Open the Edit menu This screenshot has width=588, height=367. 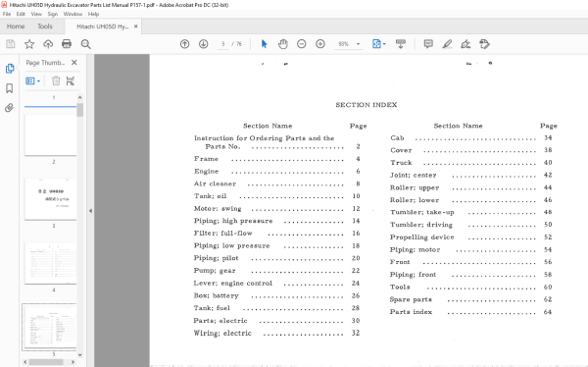pos(21,14)
